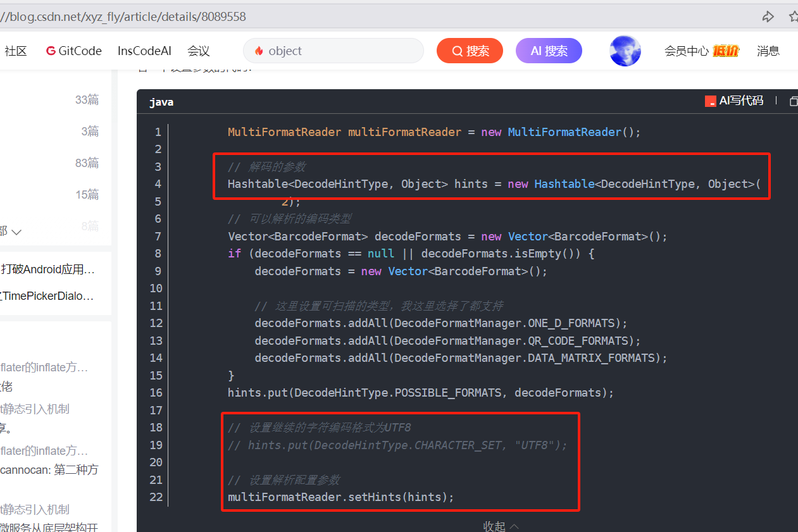
Task: Click the orange 搜索 button
Action: pyautogui.click(x=470, y=51)
